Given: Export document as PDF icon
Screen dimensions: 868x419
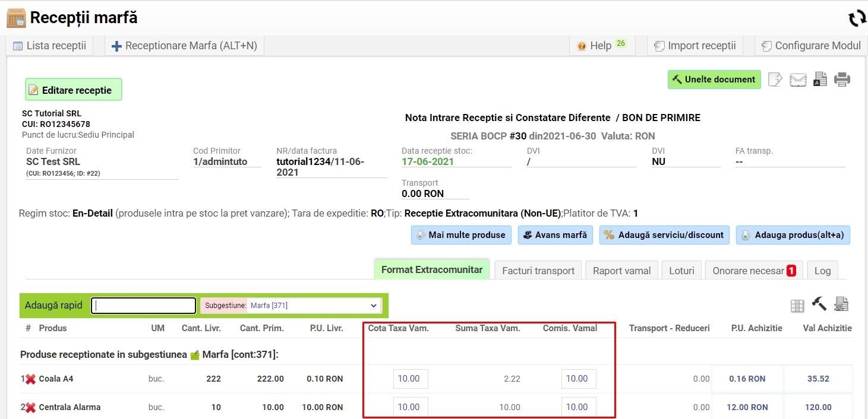Looking at the screenshot, I should pyautogui.click(x=820, y=80).
